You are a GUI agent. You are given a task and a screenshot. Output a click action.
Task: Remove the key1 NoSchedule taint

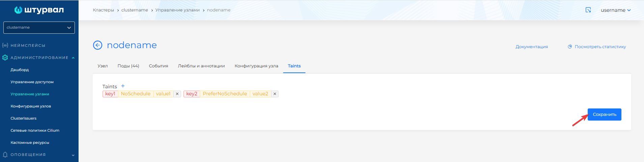click(177, 94)
